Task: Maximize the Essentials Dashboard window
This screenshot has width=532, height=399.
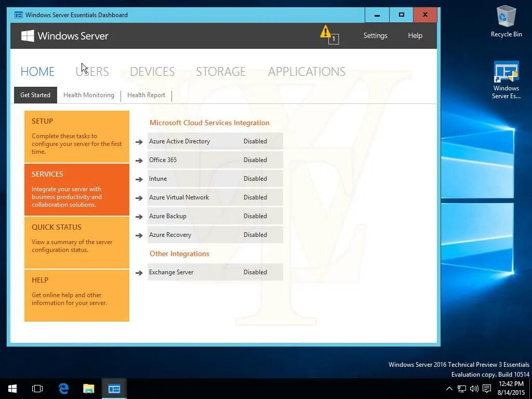Action: (x=402, y=15)
